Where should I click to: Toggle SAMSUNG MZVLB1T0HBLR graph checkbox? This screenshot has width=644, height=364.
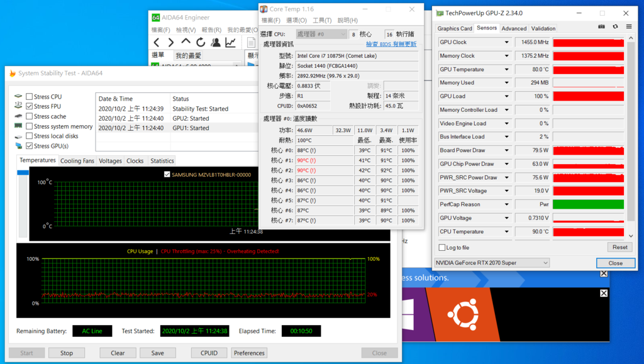click(x=167, y=174)
